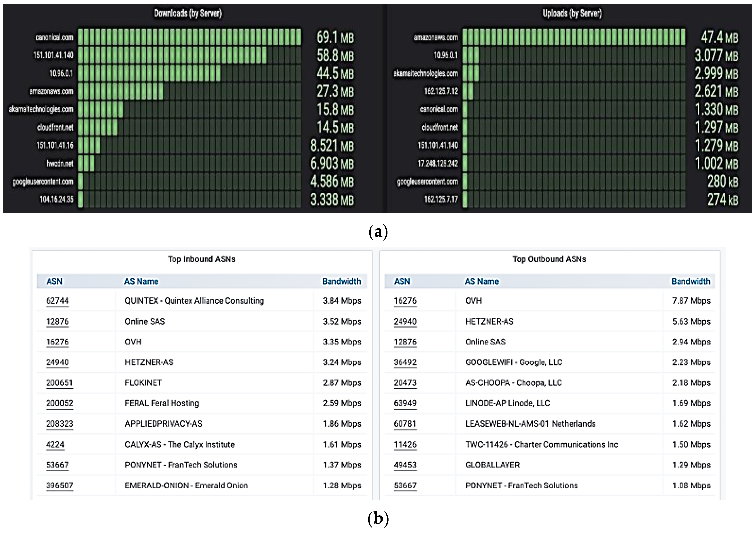
Task: Sort outbound table by AS Name header
Action: pyautogui.click(x=481, y=281)
